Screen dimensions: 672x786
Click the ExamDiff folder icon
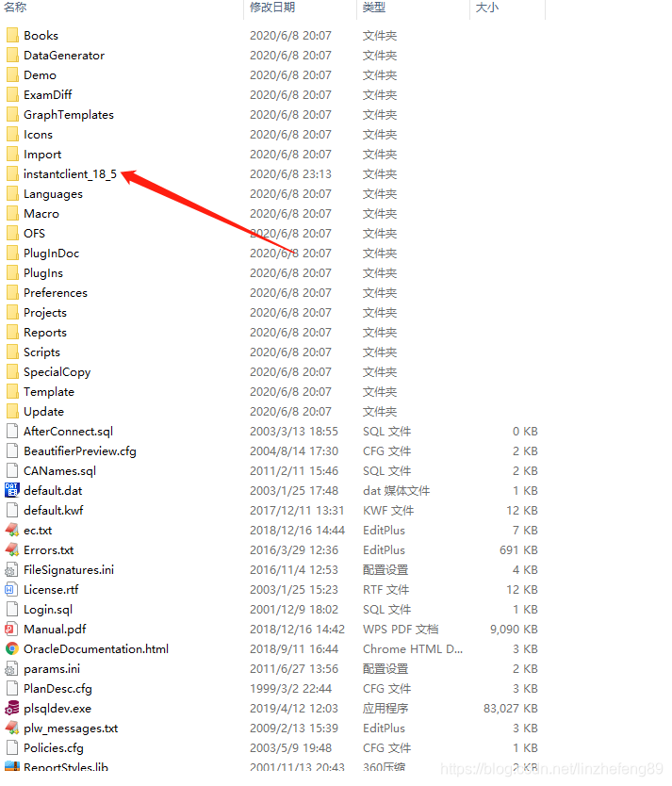[x=12, y=95]
